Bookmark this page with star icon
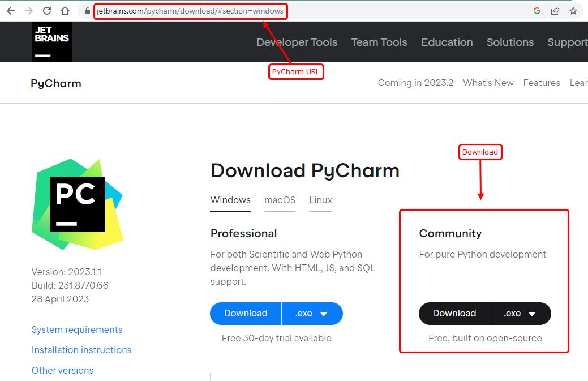Image resolution: width=588 pixels, height=381 pixels. pyautogui.click(x=573, y=11)
